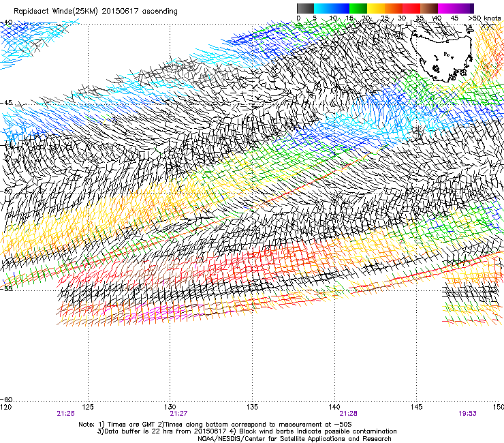Click the gray 0-5 knots color segment
This screenshot has height=443, width=504.
(305, 8)
